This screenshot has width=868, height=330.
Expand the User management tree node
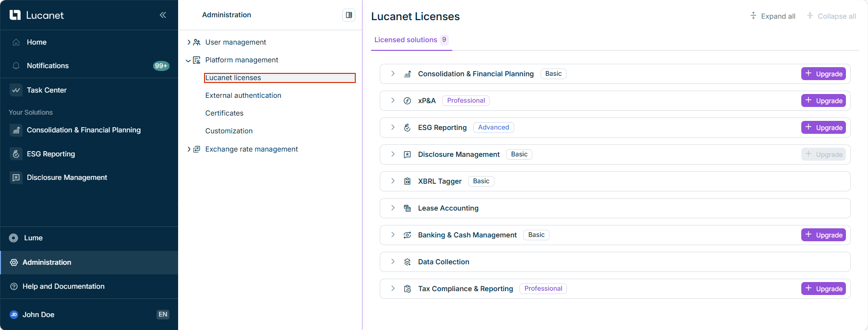click(x=189, y=42)
